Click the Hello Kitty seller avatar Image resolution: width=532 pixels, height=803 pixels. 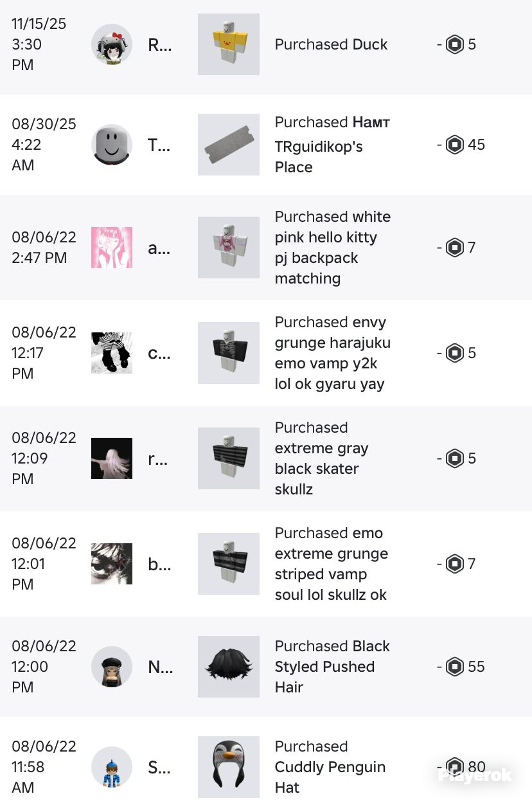point(112,44)
